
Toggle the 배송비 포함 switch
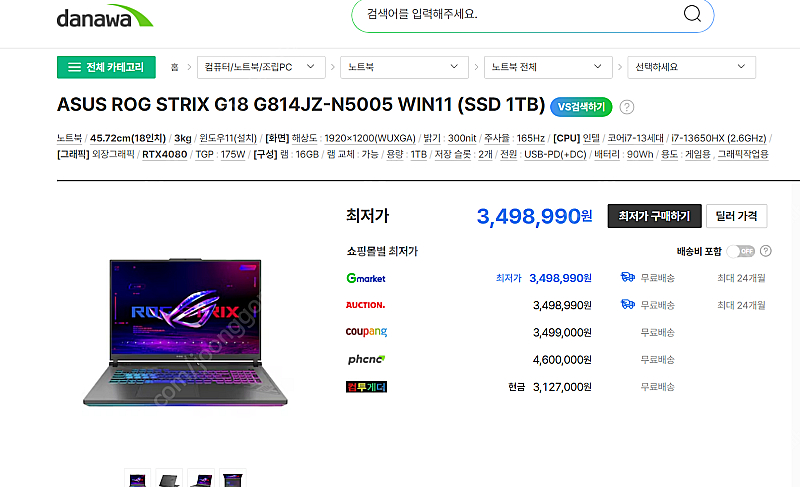pos(741,251)
